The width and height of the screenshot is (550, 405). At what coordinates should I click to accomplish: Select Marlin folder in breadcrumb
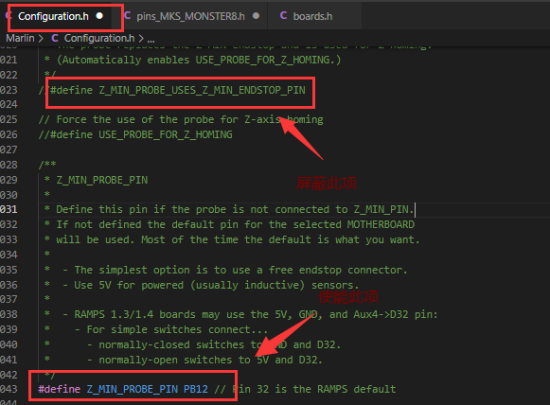click(x=20, y=38)
